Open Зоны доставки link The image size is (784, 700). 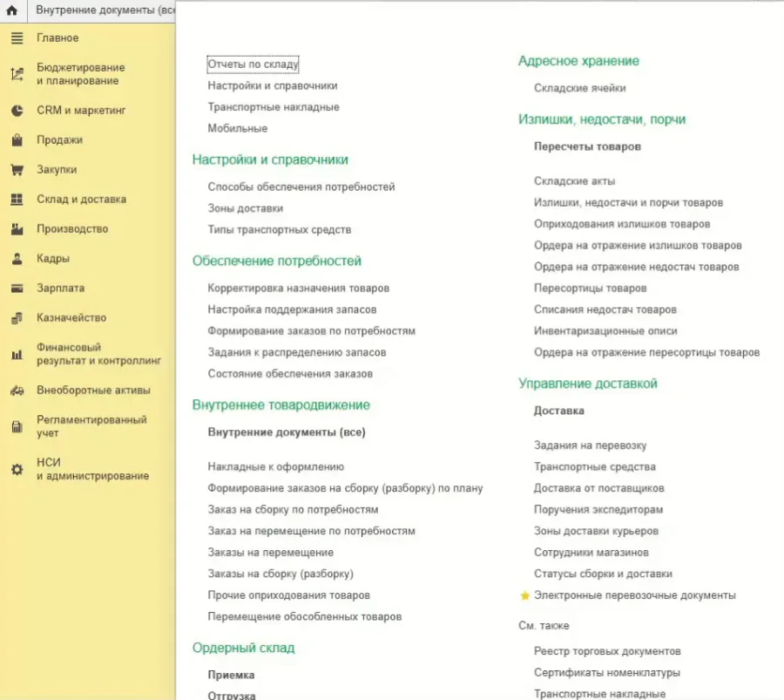pos(246,208)
